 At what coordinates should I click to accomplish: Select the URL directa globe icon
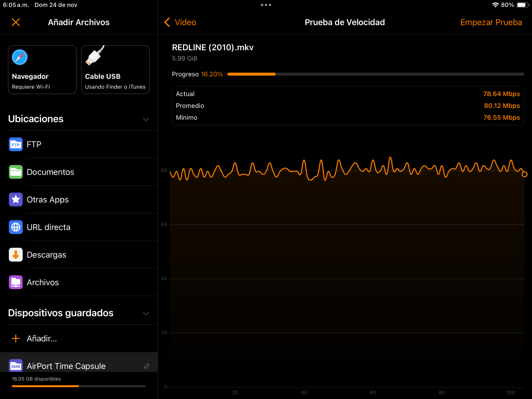click(x=16, y=227)
